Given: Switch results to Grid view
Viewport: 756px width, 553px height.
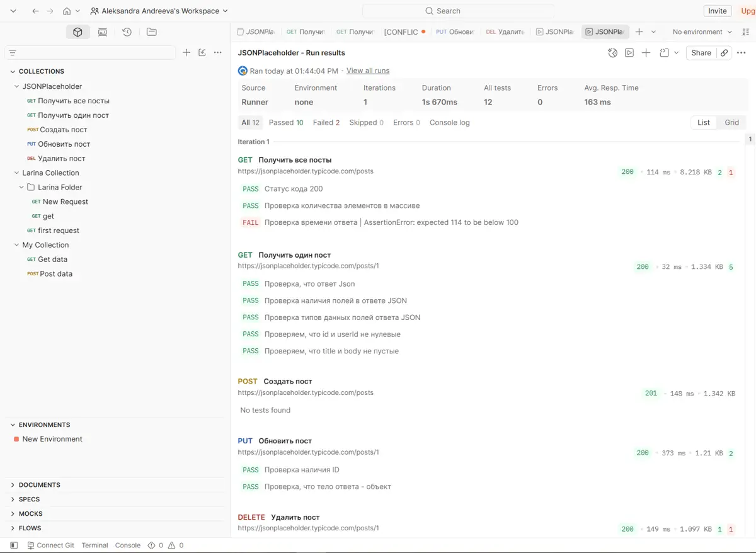Looking at the screenshot, I should click(x=731, y=123).
